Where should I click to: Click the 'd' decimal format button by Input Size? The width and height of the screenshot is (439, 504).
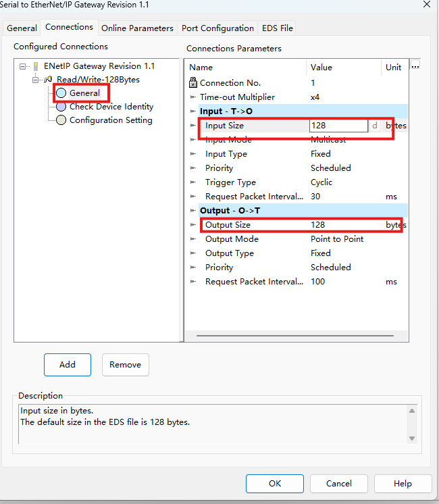pos(374,126)
